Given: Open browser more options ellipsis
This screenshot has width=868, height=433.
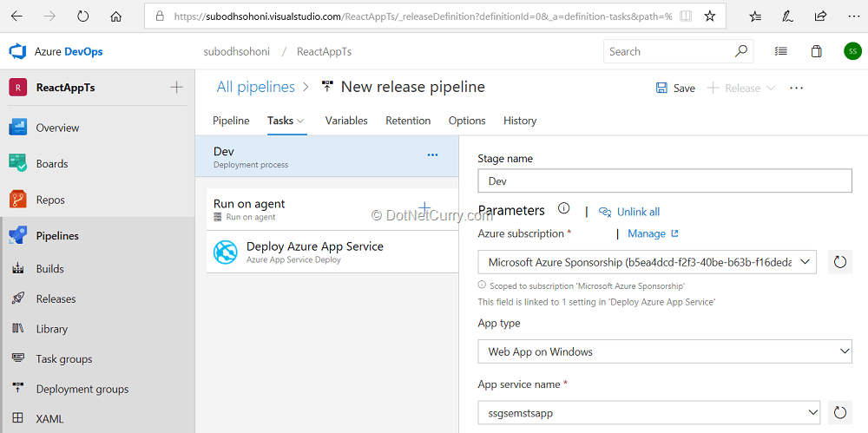Looking at the screenshot, I should click(853, 16).
